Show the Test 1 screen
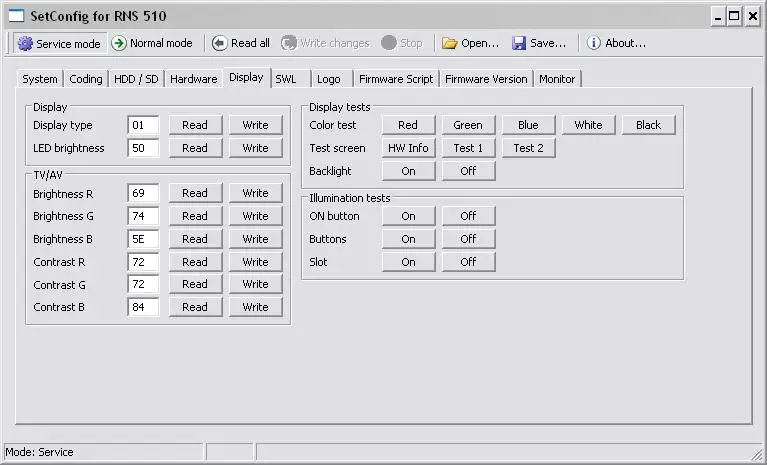The width and height of the screenshot is (767, 465). click(469, 148)
